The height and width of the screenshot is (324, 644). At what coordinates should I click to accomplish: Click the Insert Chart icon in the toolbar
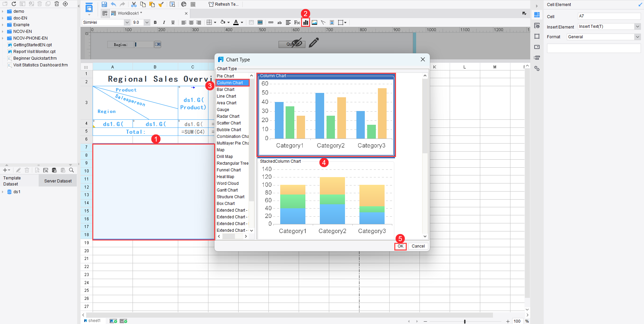305,22
